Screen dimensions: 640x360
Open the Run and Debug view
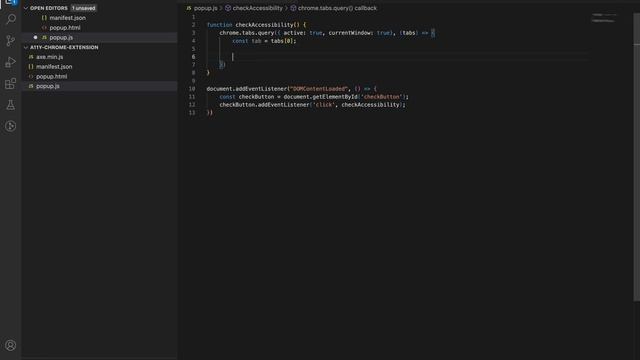pos(11,62)
